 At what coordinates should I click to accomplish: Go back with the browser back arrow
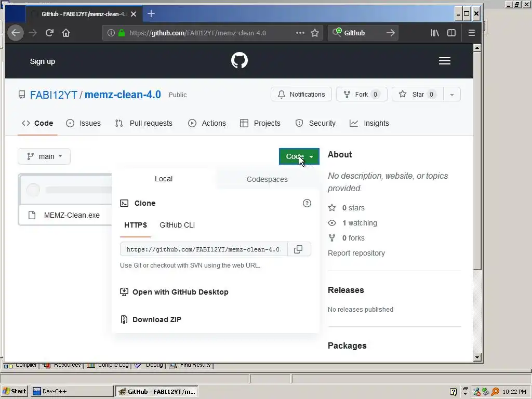pos(16,33)
